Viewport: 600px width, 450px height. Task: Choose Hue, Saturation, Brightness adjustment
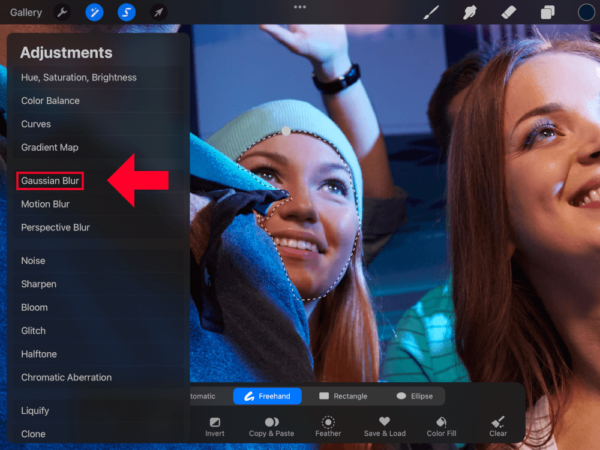tap(98, 78)
